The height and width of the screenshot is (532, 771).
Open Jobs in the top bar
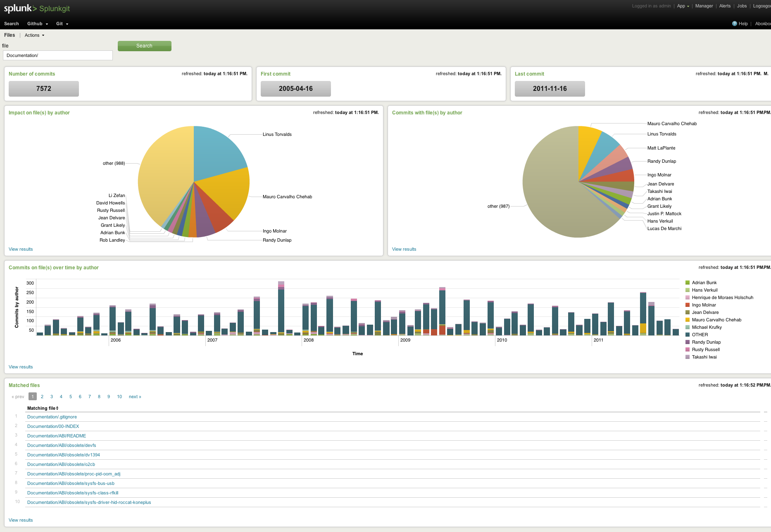point(742,6)
